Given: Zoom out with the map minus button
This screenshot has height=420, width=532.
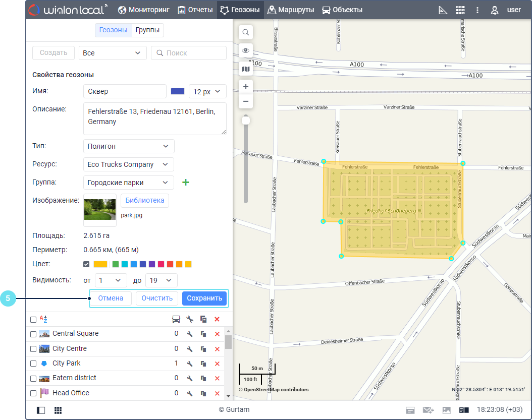Looking at the screenshot, I should tap(246, 101).
